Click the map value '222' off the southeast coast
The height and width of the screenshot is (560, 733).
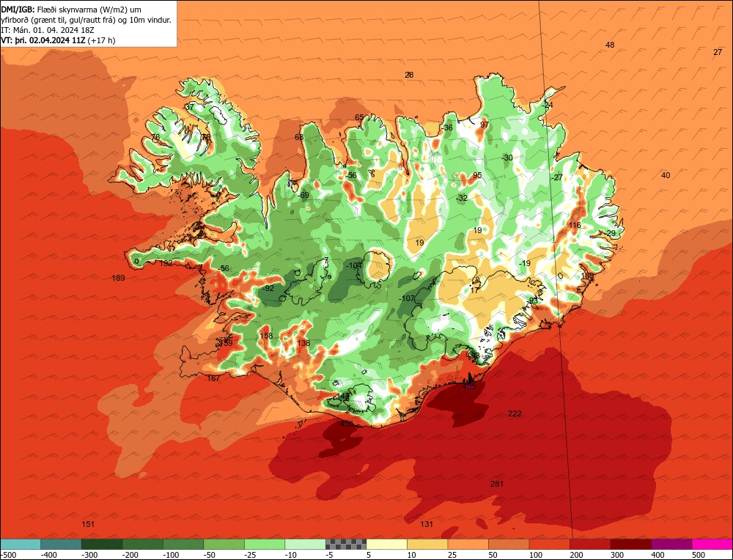[x=515, y=413]
